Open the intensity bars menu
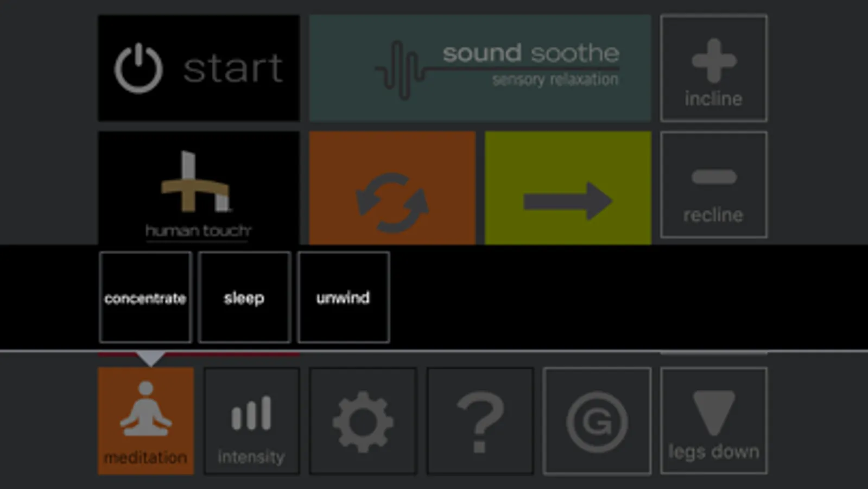This screenshot has height=489, width=868. 251,421
